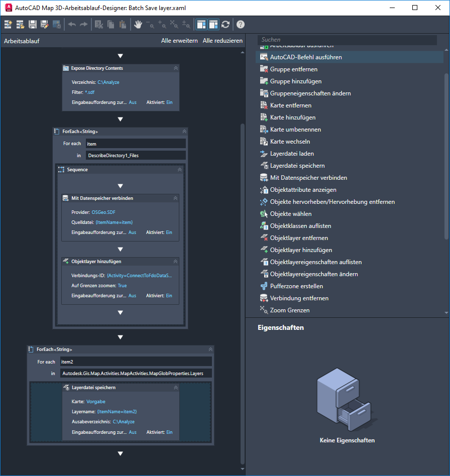
Task: Collapse the second ForEach<String> block
Action: pyautogui.click(x=210, y=349)
